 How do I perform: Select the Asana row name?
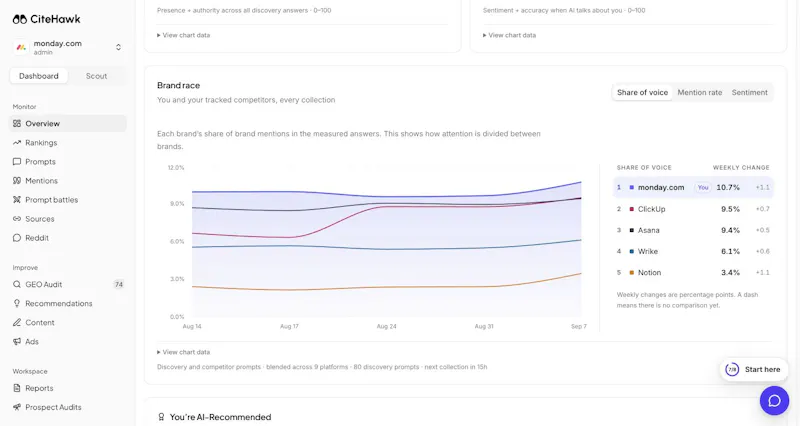(648, 231)
